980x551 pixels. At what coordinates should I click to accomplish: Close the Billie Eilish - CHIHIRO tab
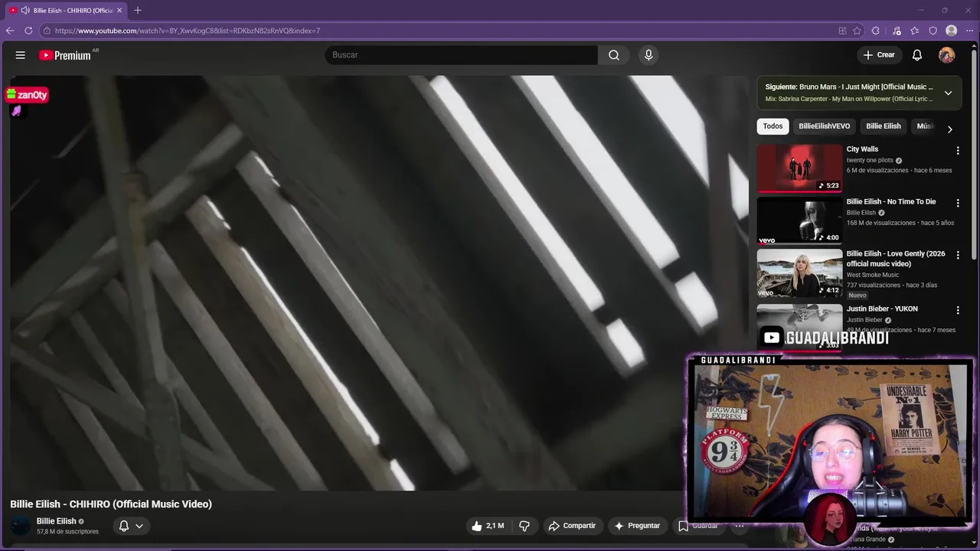tap(119, 10)
